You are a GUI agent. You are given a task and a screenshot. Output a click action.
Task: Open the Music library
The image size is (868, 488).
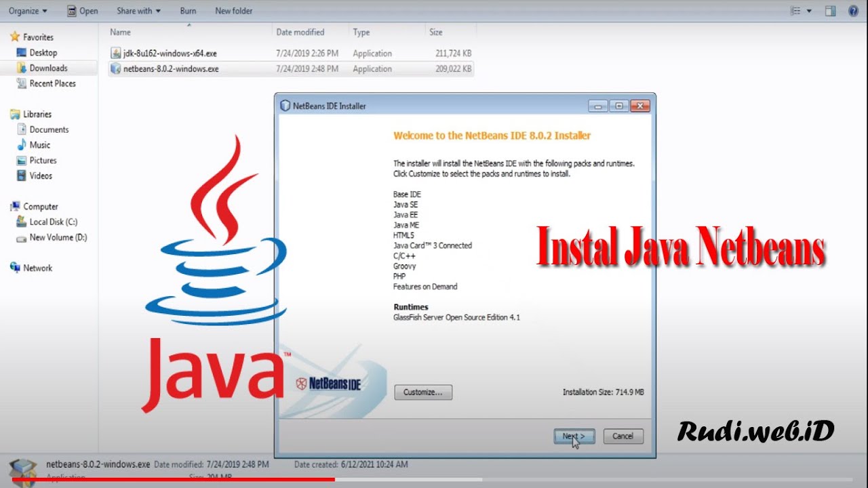click(40, 145)
